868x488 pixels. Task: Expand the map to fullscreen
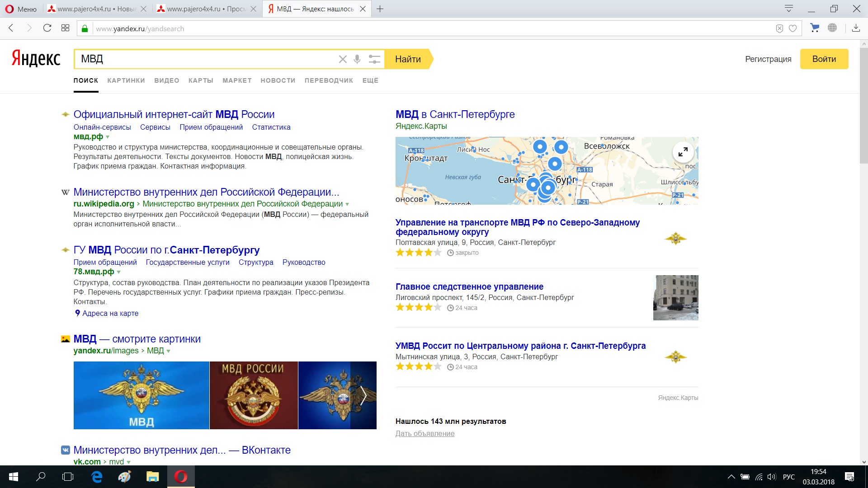tap(683, 152)
